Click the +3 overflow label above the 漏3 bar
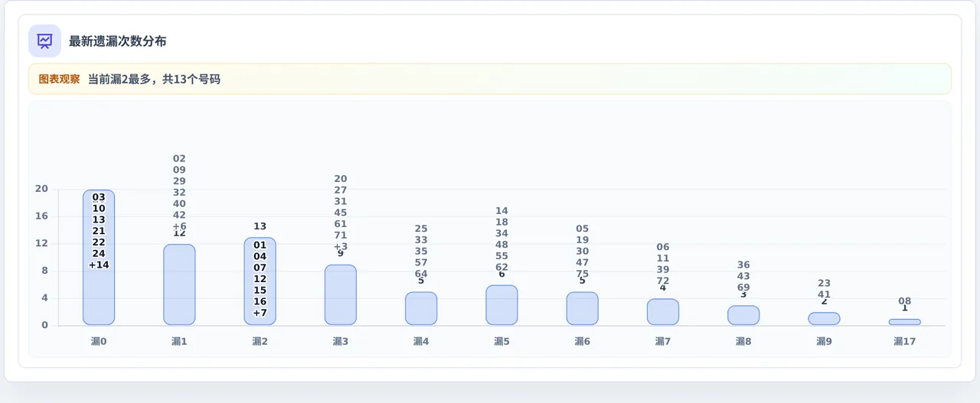 pos(341,246)
